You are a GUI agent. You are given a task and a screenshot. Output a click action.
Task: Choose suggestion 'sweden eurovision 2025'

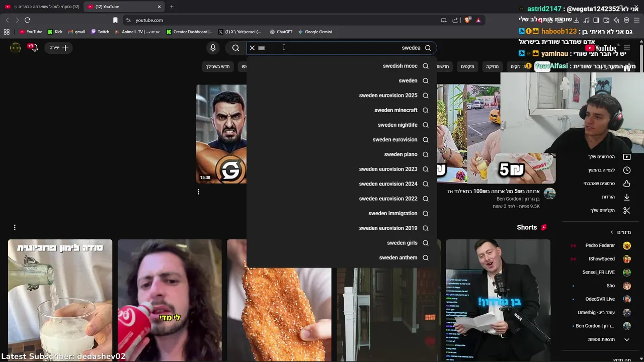[342, 96]
